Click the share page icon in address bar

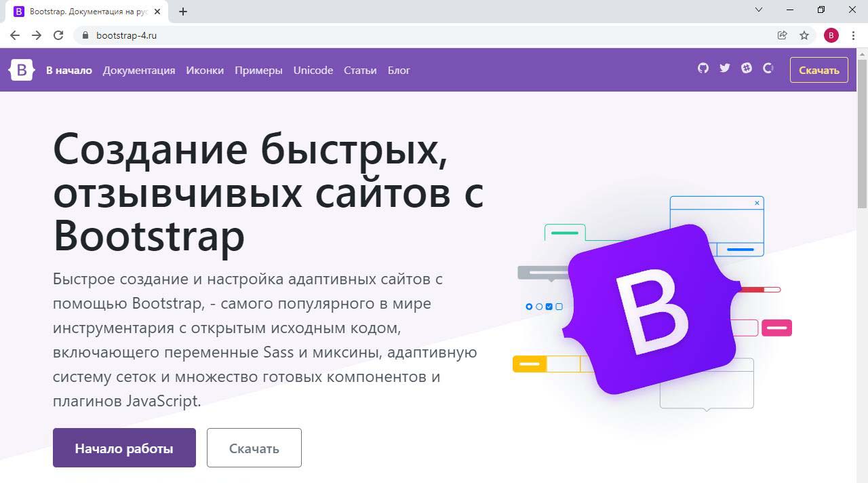point(783,35)
